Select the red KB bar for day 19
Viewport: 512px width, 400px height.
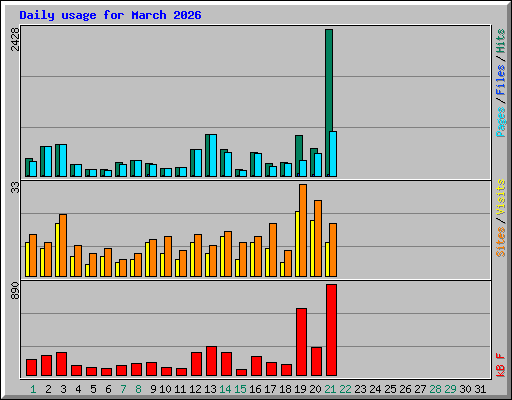(x=301, y=342)
